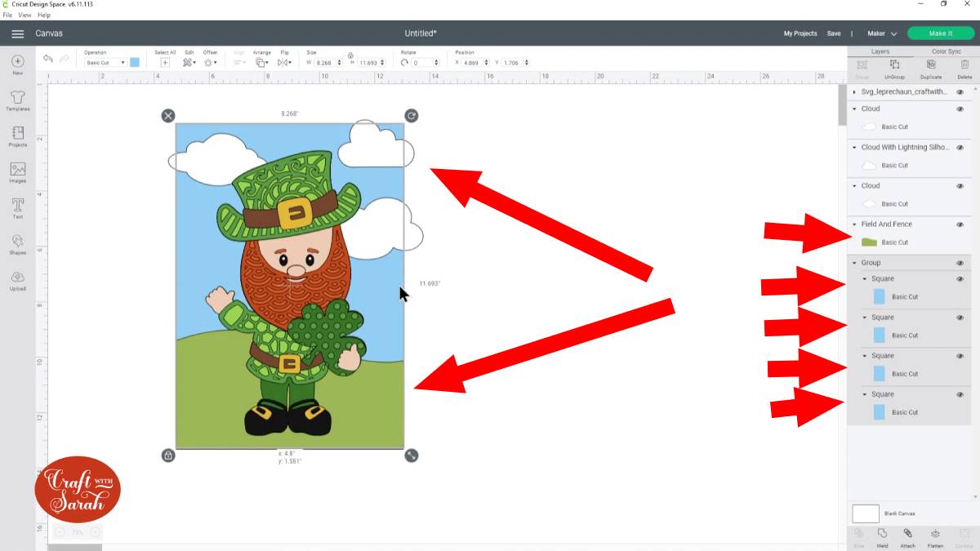Click the Canvas title in header

tap(49, 33)
